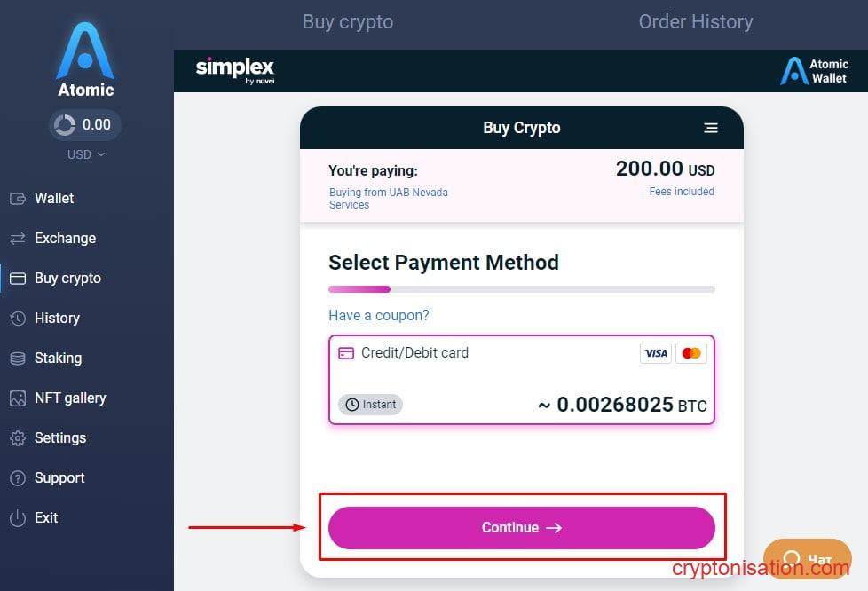Click the NFT gallery image icon
The width and height of the screenshot is (868, 591).
click(18, 398)
